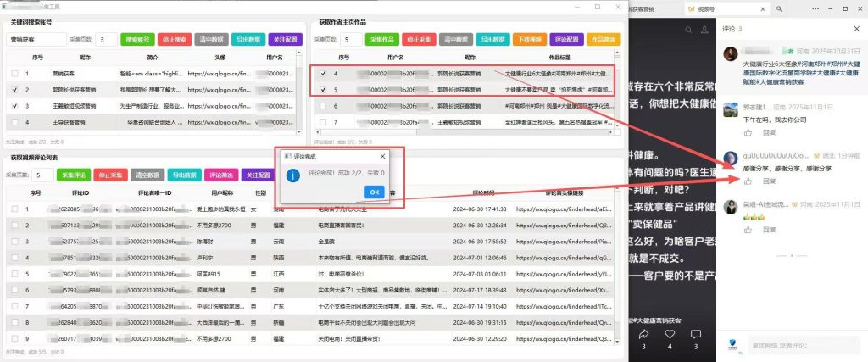The height and width of the screenshot is (362, 868).
Task: Reply to comment '下午在吗，我去你公司'
Action: 769,133
